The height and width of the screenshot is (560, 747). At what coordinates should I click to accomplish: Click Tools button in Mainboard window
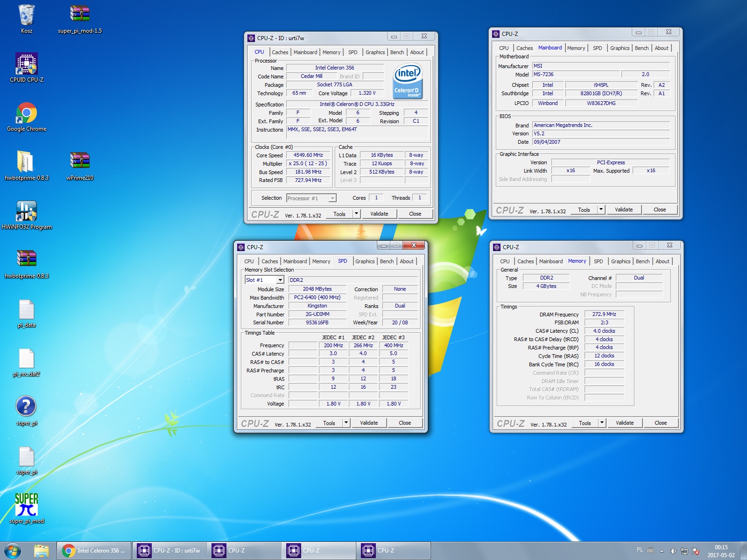pos(584,210)
